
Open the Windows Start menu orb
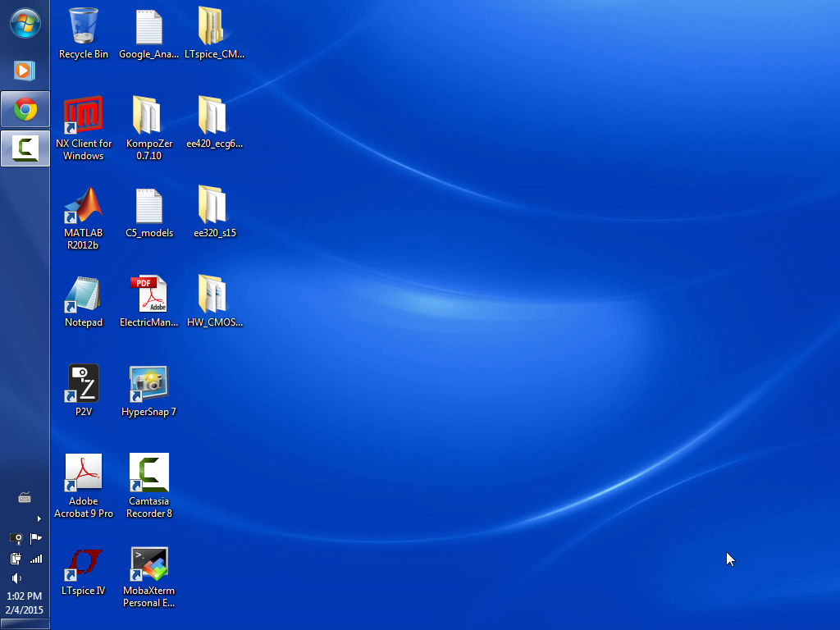pyautogui.click(x=25, y=23)
